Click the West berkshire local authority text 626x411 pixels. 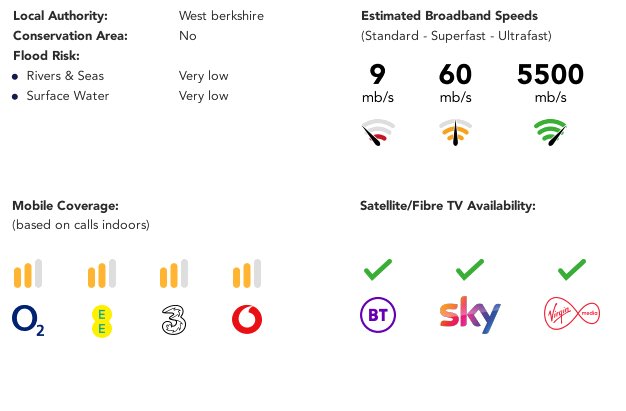[221, 16]
